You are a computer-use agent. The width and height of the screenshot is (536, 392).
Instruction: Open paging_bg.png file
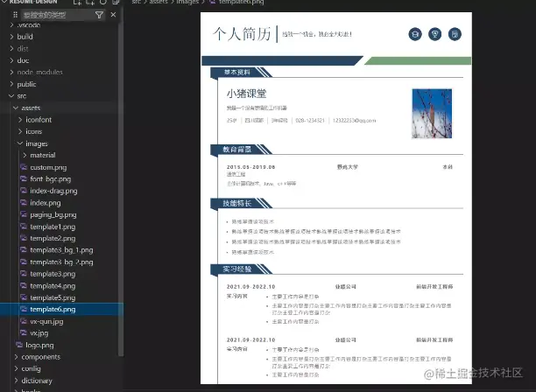coord(53,214)
